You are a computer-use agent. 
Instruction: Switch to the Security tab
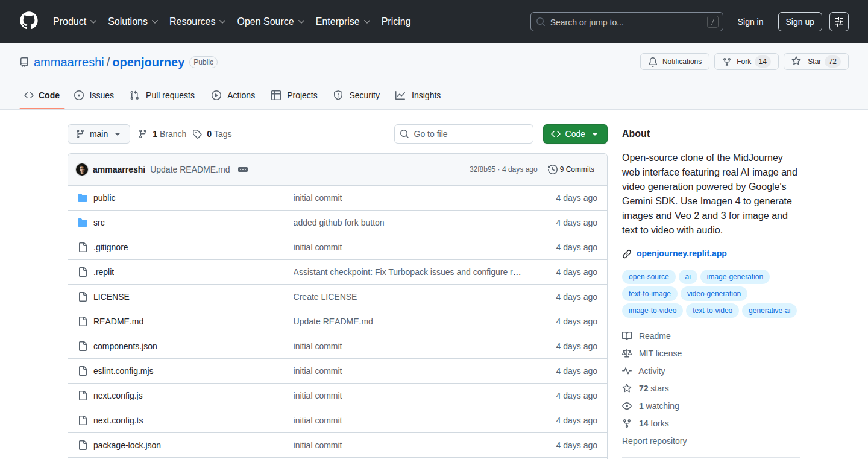[357, 95]
